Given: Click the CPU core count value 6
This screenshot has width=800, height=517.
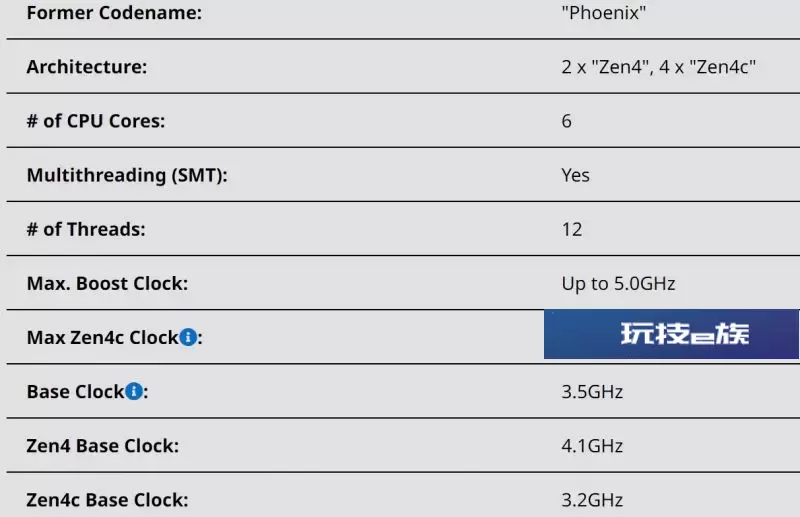Looking at the screenshot, I should (x=566, y=121).
